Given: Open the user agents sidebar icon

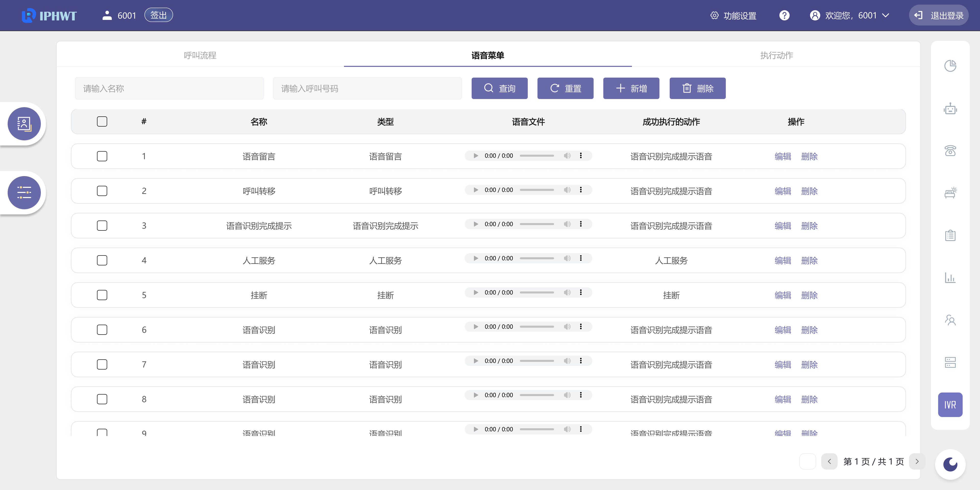Looking at the screenshot, I should click(x=950, y=320).
